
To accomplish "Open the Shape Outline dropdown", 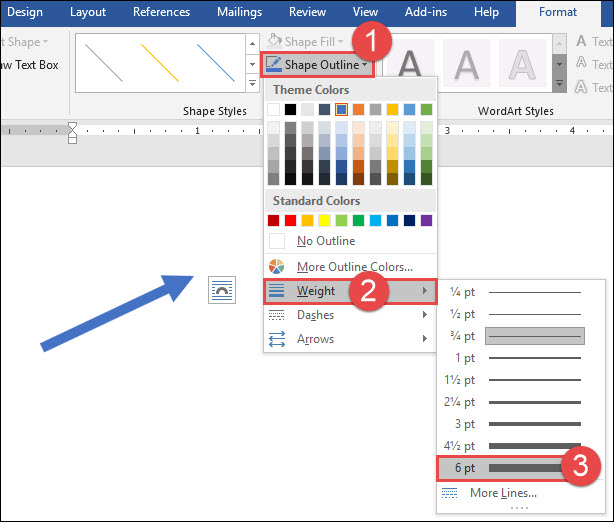I will coord(317,64).
